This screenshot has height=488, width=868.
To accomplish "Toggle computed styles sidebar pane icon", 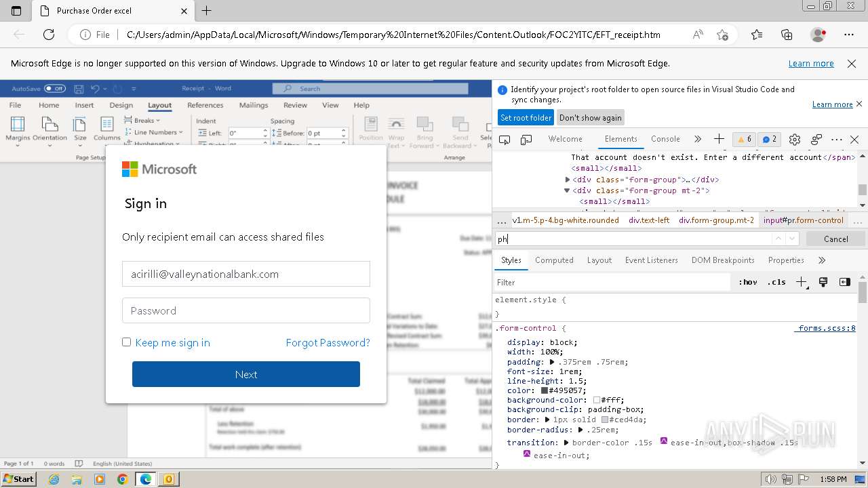I will click(x=844, y=282).
